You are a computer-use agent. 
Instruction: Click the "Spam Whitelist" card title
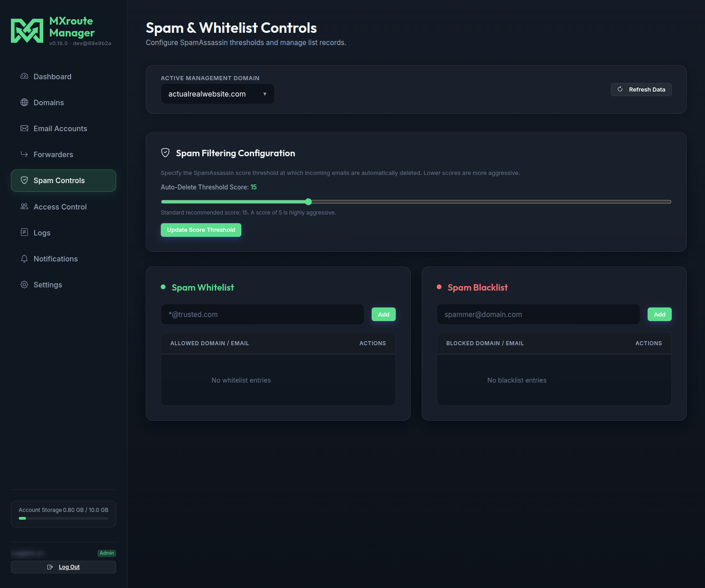point(203,287)
